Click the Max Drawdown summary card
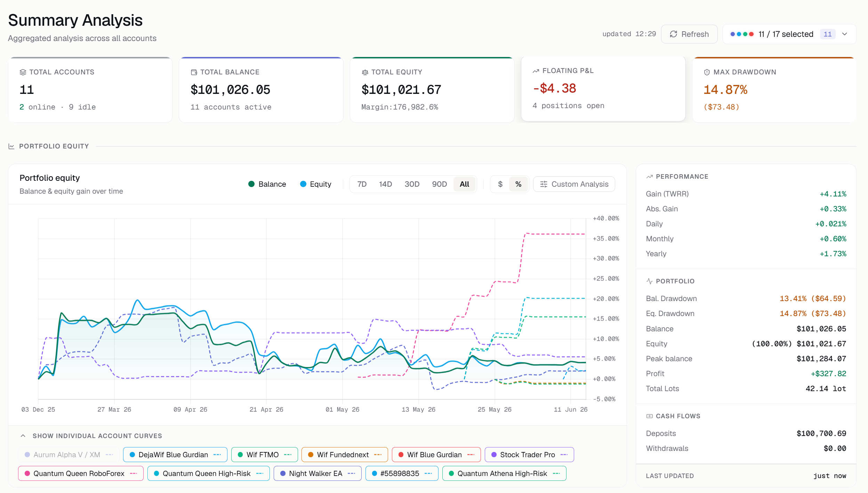 coord(774,90)
